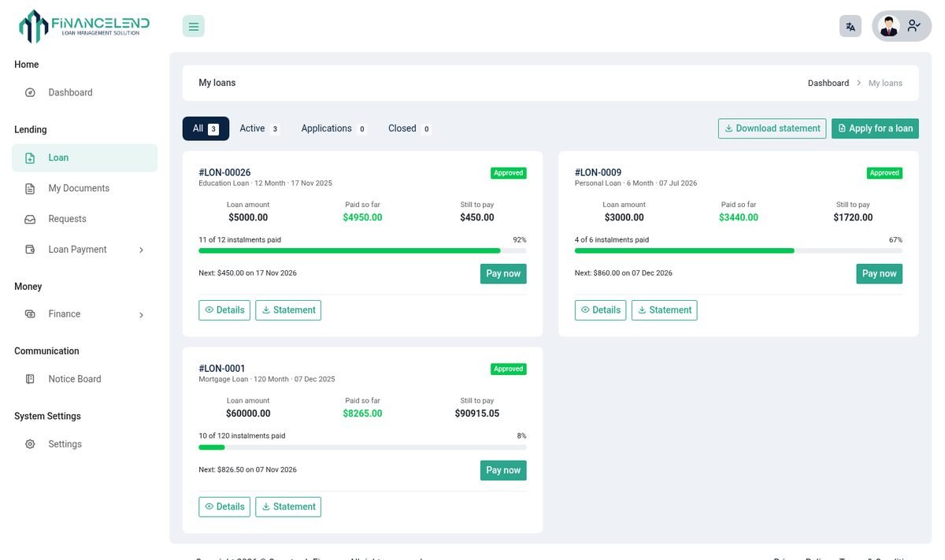Switch to the Applications tab
This screenshot has height=560, width=945.
point(334,128)
